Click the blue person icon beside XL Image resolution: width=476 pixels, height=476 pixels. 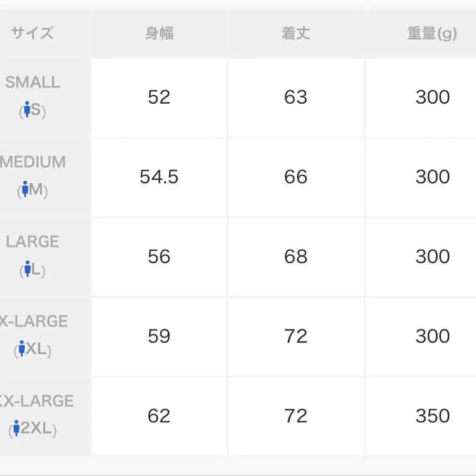click(x=22, y=349)
